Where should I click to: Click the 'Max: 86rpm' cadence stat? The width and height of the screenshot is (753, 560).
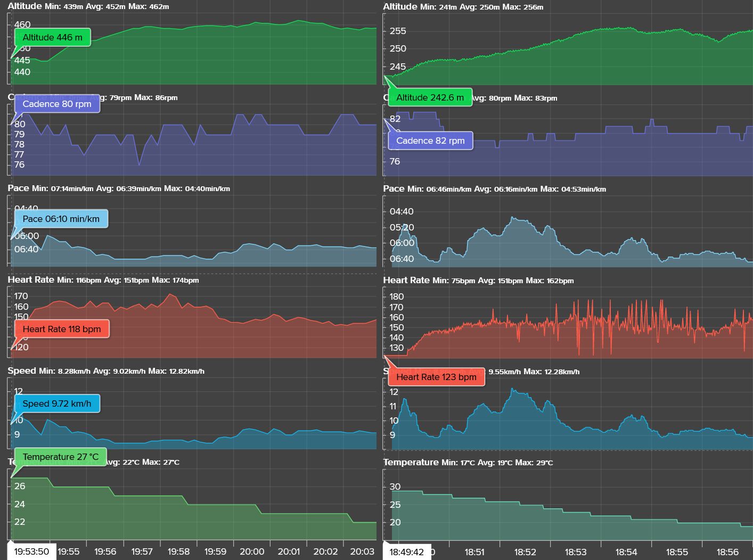156,97
